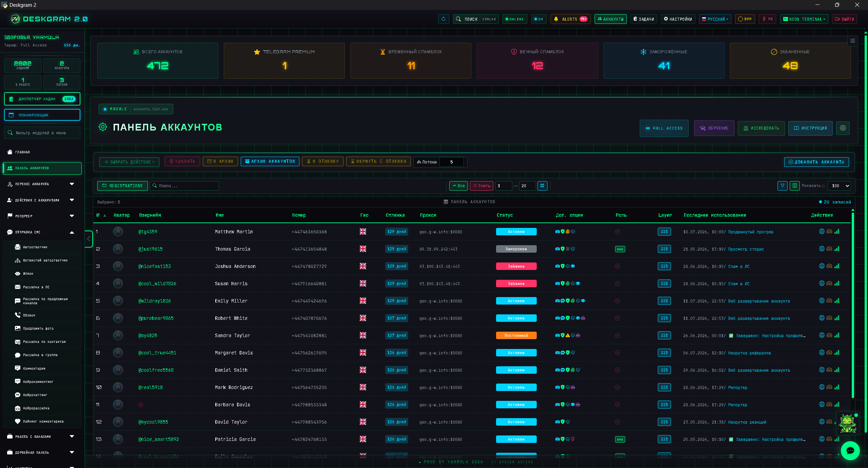
Task: Open the green chat bubble widget
Action: coord(850,450)
